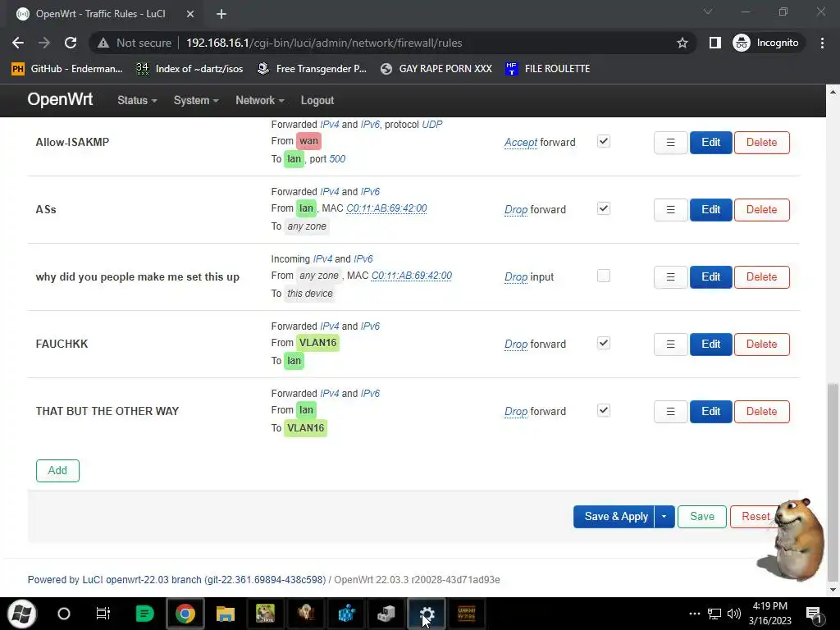Viewport: 840px width, 630px height.
Task: Delete the Allow-ISAKMP rule
Action: (761, 143)
